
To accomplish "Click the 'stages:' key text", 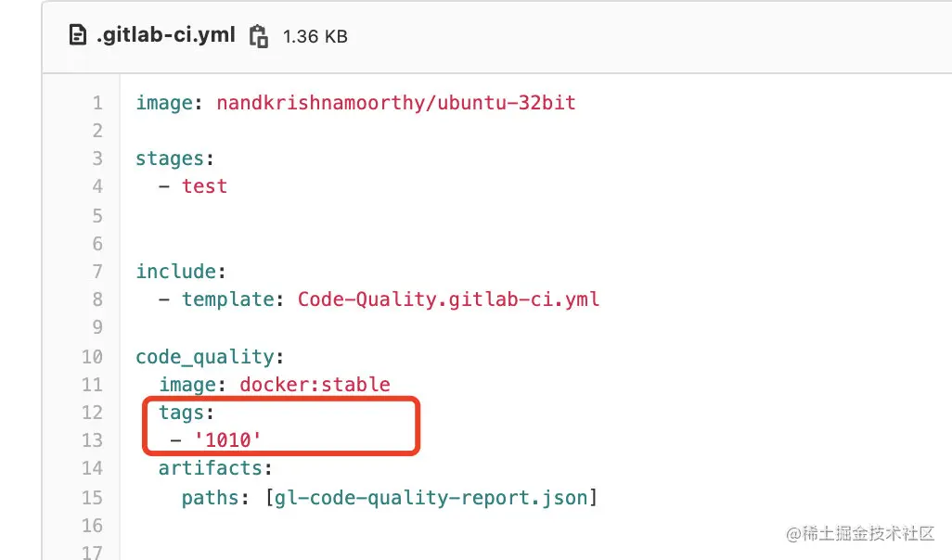I will (x=174, y=159).
